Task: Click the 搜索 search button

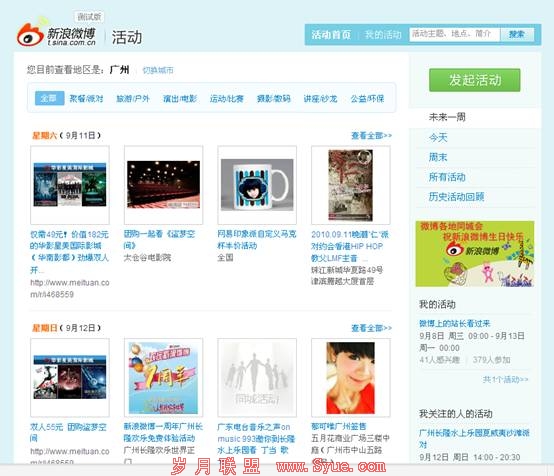Action: (517, 35)
